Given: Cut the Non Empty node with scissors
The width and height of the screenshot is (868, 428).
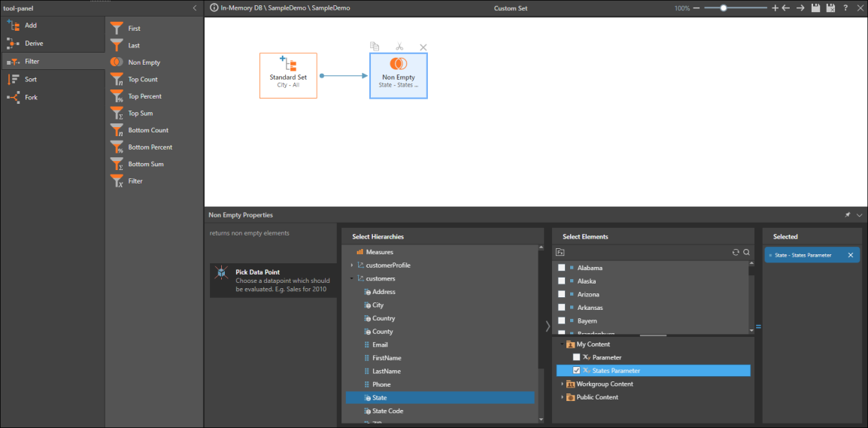Looking at the screenshot, I should pyautogui.click(x=399, y=47).
